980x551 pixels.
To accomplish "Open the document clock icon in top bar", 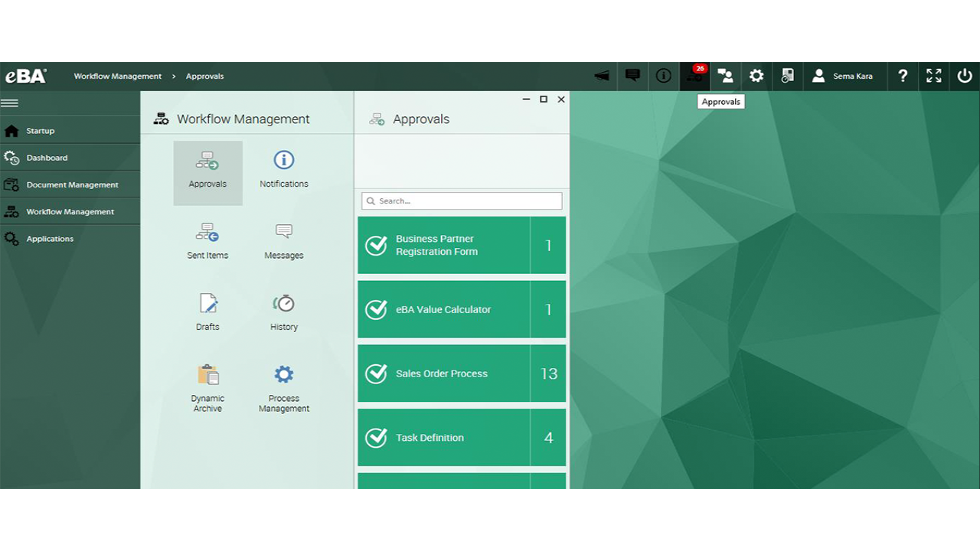I will [x=787, y=76].
